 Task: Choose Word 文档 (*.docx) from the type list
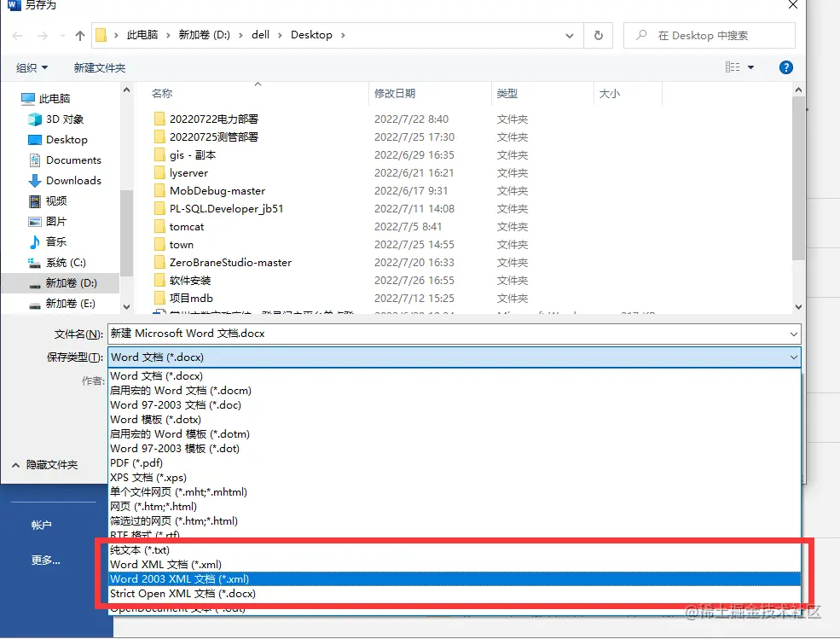[455, 375]
